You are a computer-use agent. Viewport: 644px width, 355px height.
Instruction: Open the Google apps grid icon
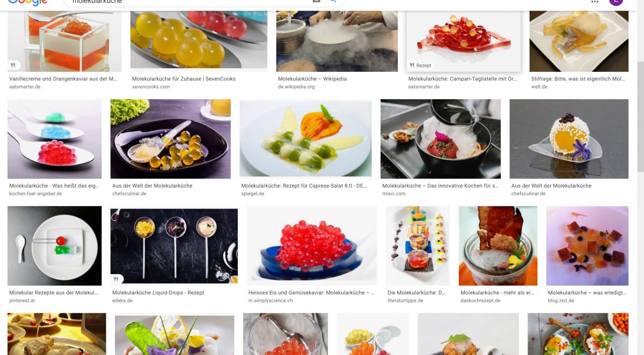[595, 2]
